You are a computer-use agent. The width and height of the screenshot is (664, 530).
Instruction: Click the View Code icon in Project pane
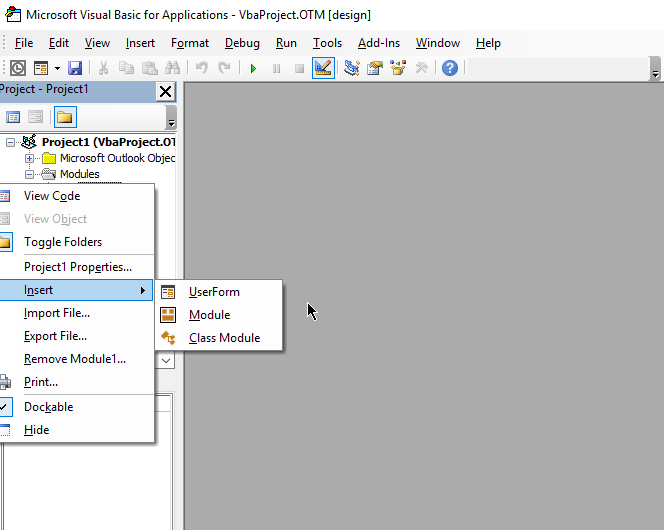click(13, 117)
